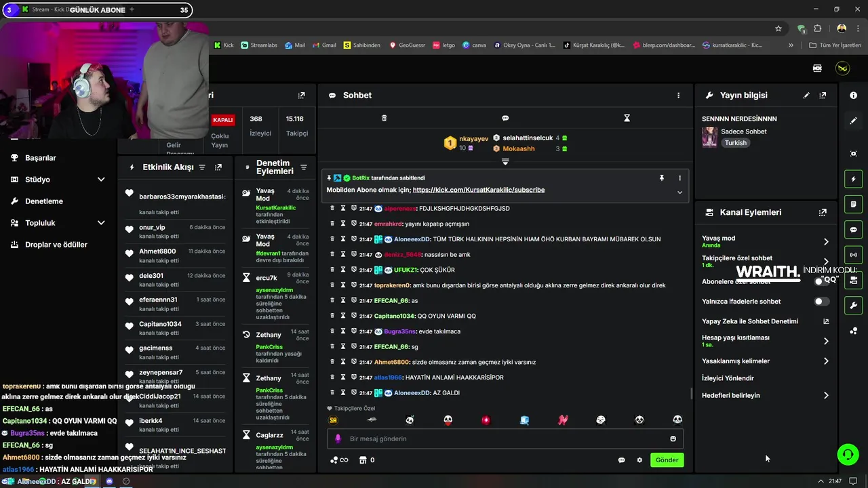Open Droplar ve ödüller in sidebar
The image size is (868, 488).
tap(56, 245)
